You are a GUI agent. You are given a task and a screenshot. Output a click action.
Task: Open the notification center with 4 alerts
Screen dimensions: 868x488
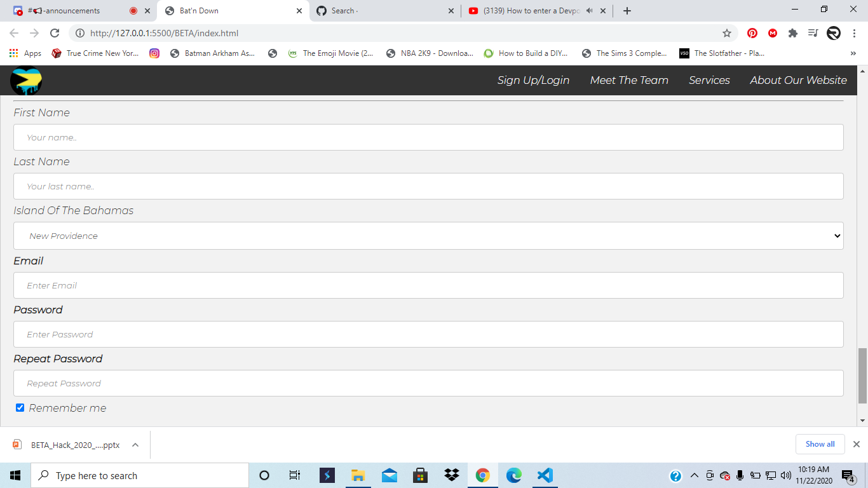[848, 476]
